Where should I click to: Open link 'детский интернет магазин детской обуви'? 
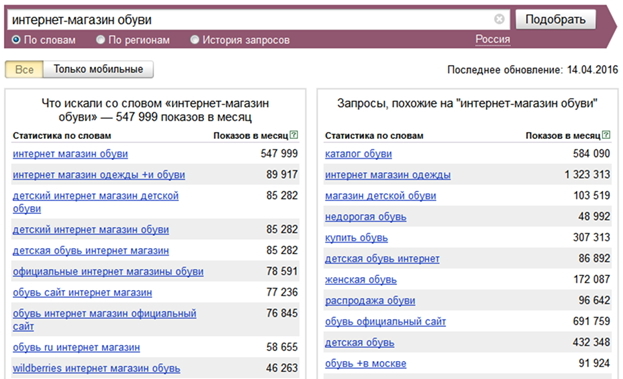pos(96,202)
